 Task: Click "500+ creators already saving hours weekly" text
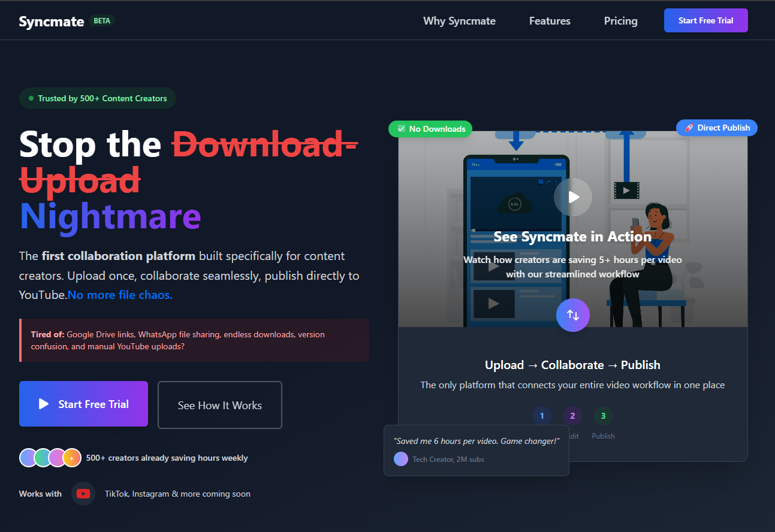(x=167, y=458)
